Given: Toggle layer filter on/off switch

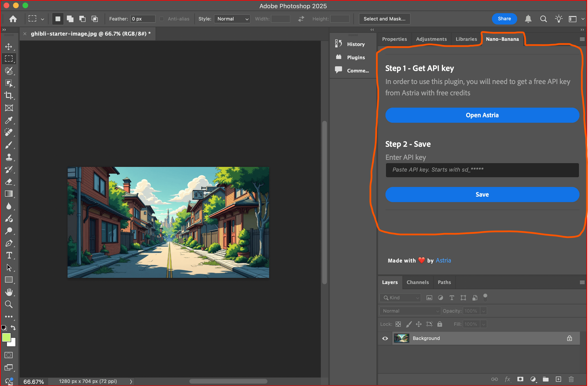Looking at the screenshot, I should click(485, 297).
